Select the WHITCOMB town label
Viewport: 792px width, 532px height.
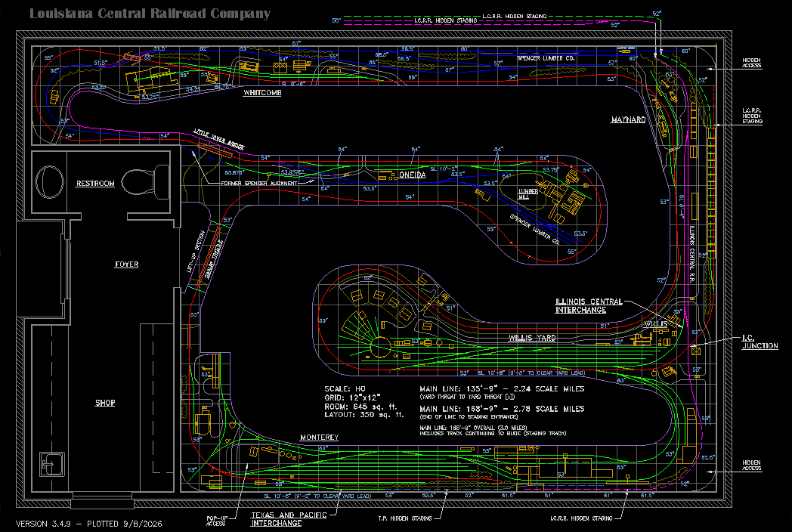click(262, 93)
